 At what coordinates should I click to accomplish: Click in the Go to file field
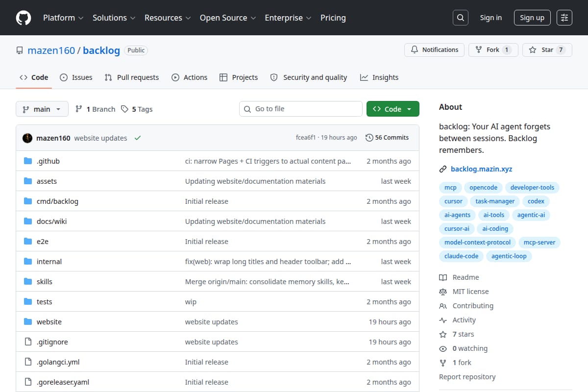(301, 109)
